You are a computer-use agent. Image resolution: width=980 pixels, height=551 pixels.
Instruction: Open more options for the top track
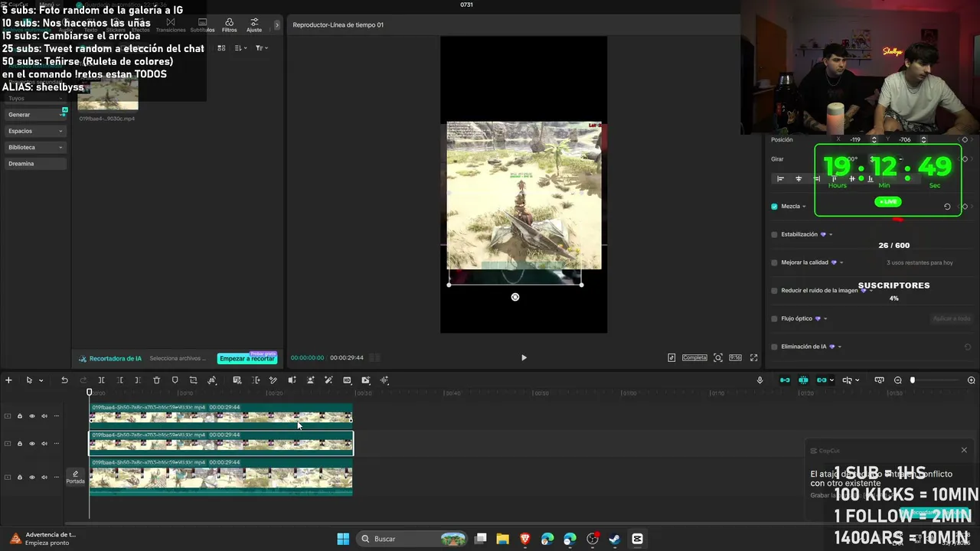(x=56, y=416)
